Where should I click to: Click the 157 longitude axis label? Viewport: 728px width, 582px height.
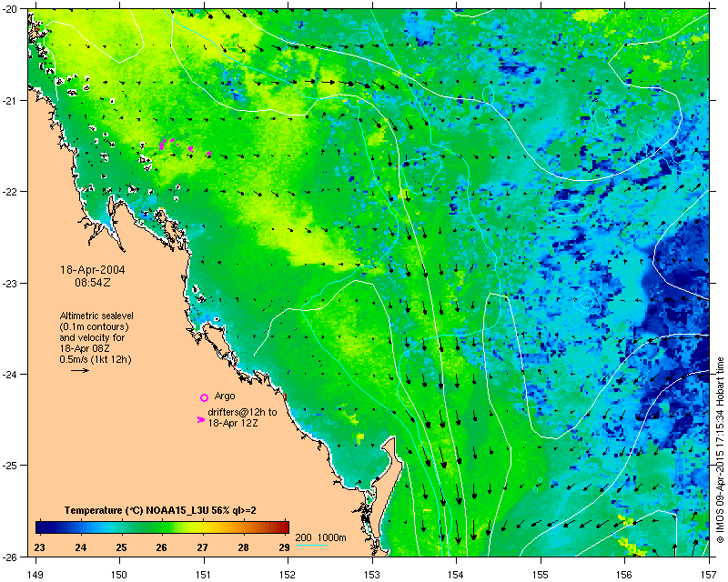point(709,574)
